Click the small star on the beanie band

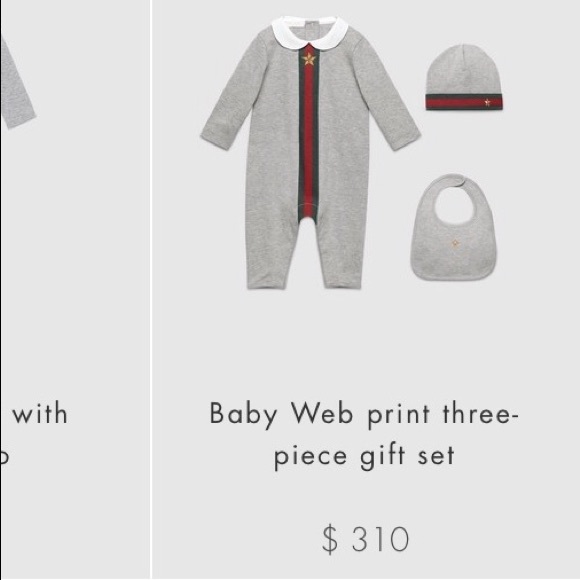[x=487, y=102]
